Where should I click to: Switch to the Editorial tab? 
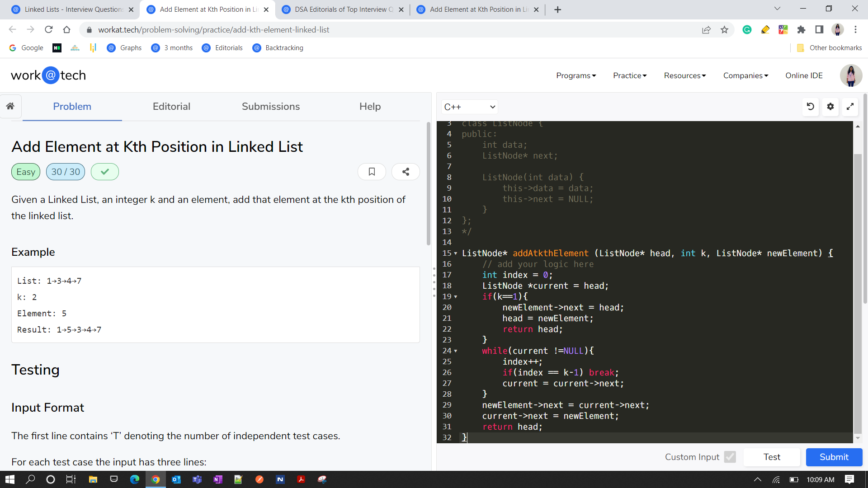172,106
